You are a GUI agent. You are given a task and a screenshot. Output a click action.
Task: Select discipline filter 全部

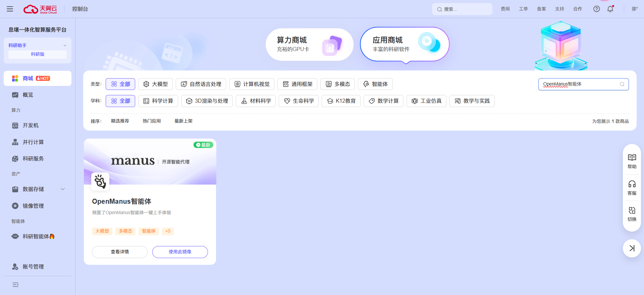[x=120, y=101]
